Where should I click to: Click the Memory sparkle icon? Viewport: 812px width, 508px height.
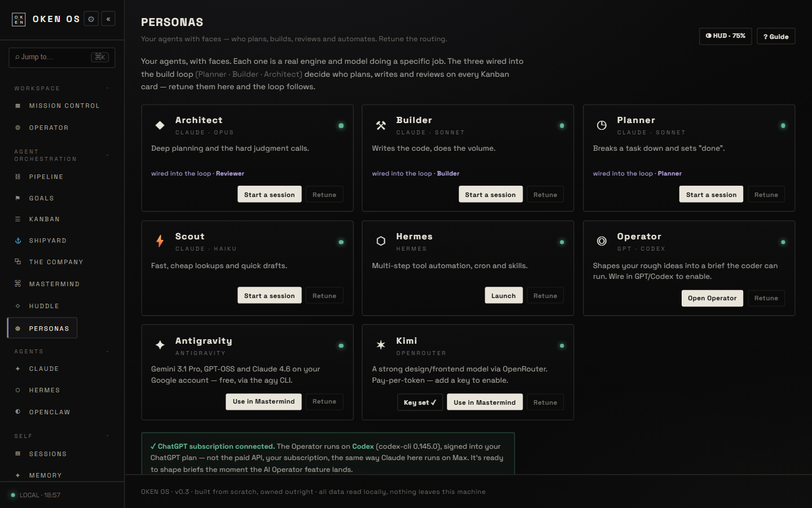17,475
